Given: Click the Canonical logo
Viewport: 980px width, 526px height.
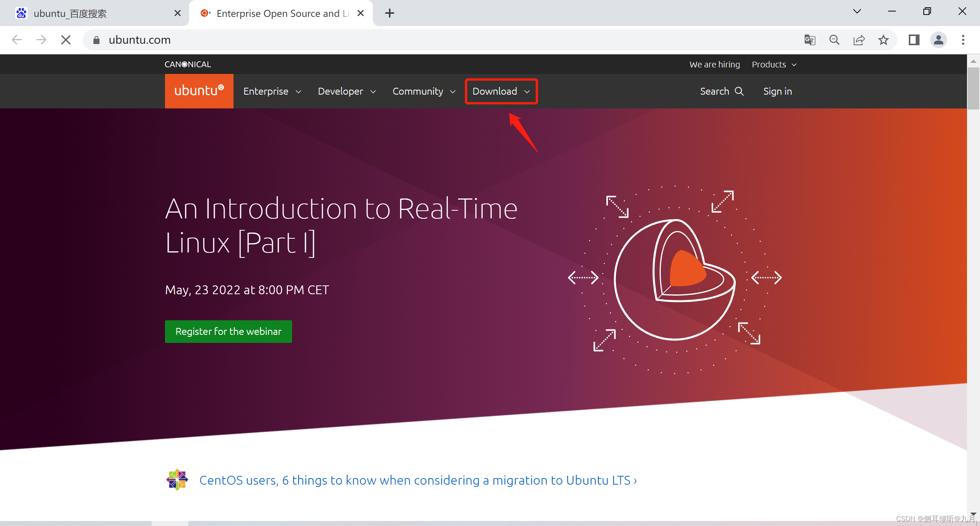Looking at the screenshot, I should (188, 64).
